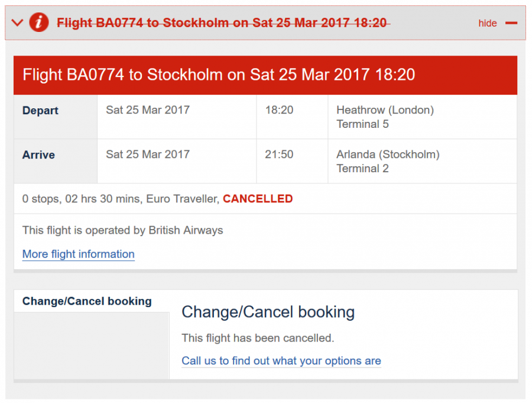
Task: Click the red information icon
Action: [39, 22]
